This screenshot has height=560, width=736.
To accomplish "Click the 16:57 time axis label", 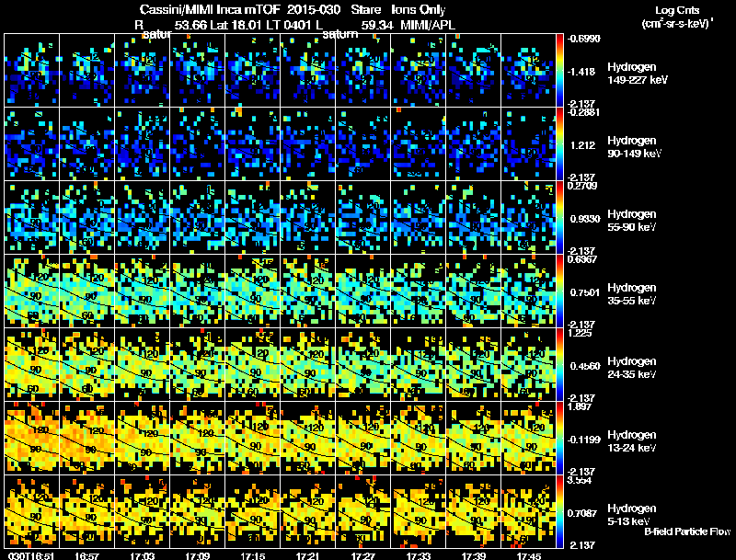I will point(86,555).
